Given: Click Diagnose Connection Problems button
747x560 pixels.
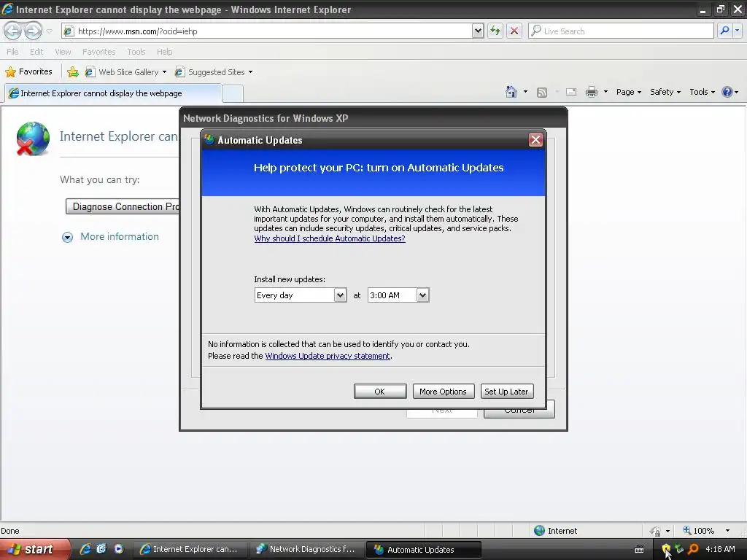Looking at the screenshot, I should point(123,206).
